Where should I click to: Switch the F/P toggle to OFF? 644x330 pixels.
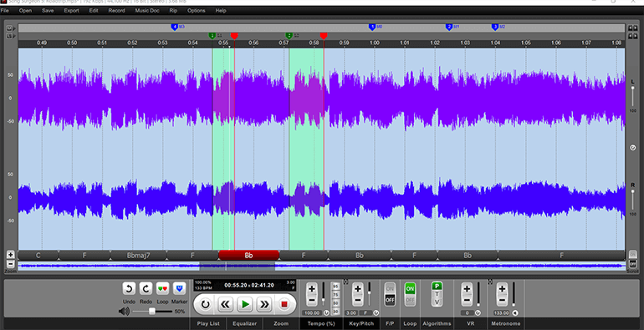click(x=390, y=300)
